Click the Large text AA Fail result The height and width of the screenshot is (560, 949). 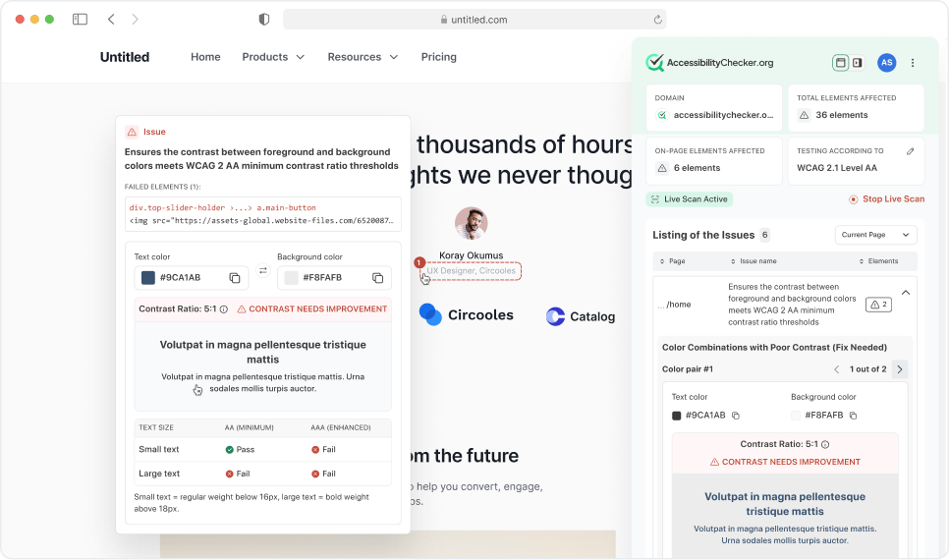click(x=238, y=474)
